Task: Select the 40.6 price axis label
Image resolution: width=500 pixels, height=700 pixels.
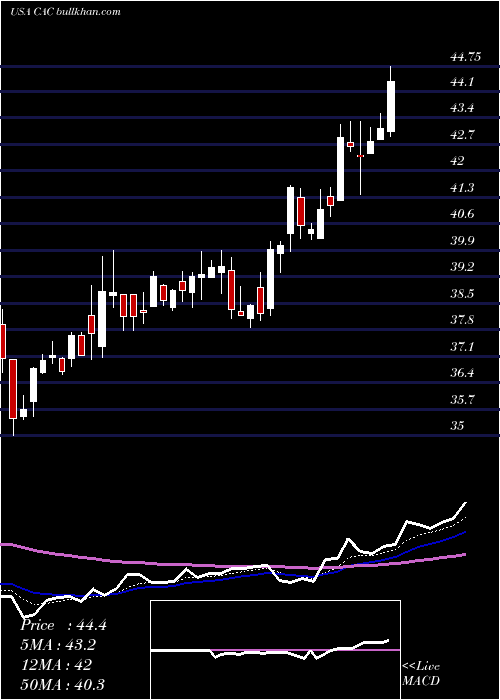Action: click(x=462, y=214)
